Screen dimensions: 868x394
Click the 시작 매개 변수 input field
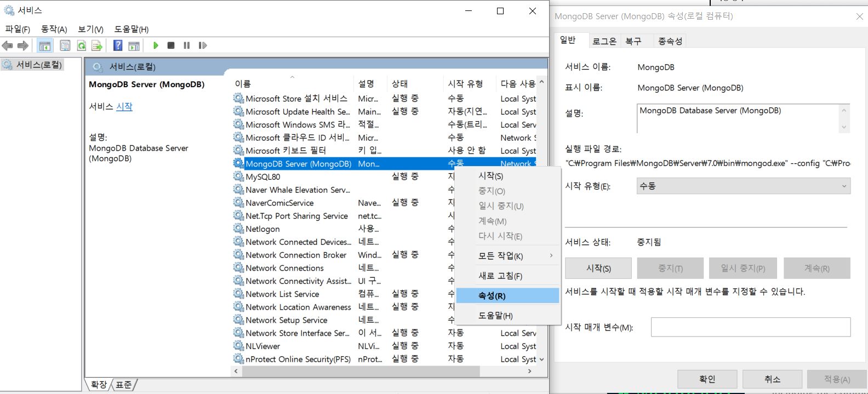click(751, 327)
